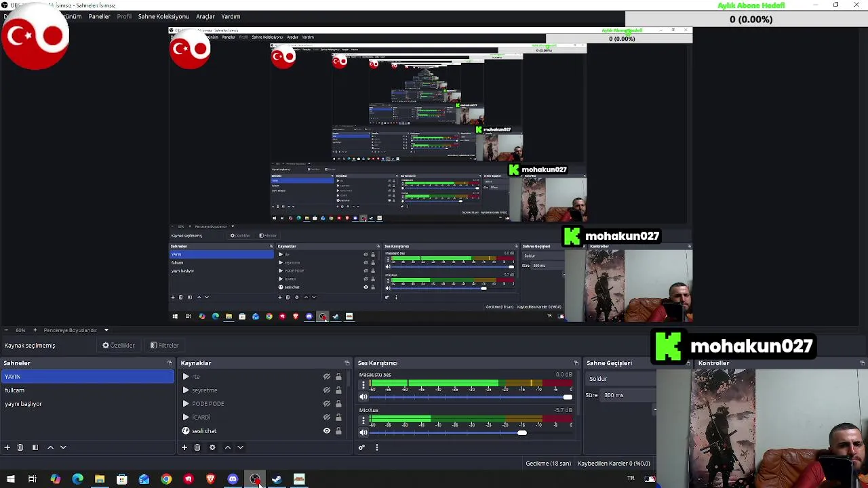Viewport: 868px width, 488px height.
Task: Open Discord from the taskbar
Action: click(x=233, y=479)
